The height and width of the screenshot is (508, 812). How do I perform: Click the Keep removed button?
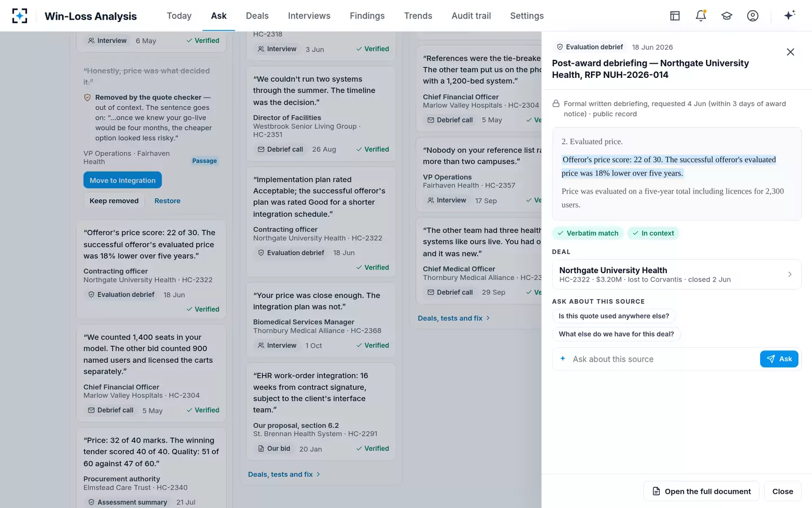(114, 201)
